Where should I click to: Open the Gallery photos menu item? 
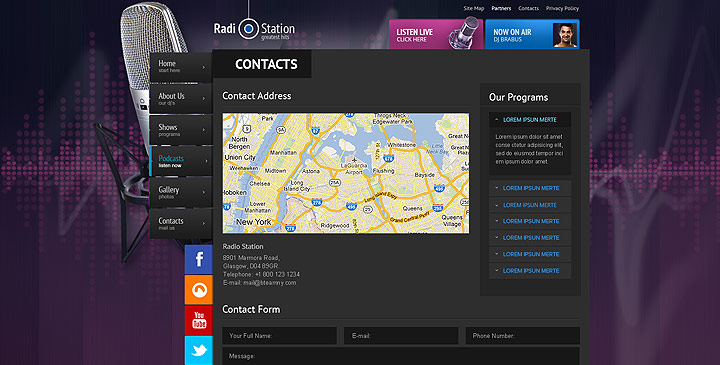[180, 192]
